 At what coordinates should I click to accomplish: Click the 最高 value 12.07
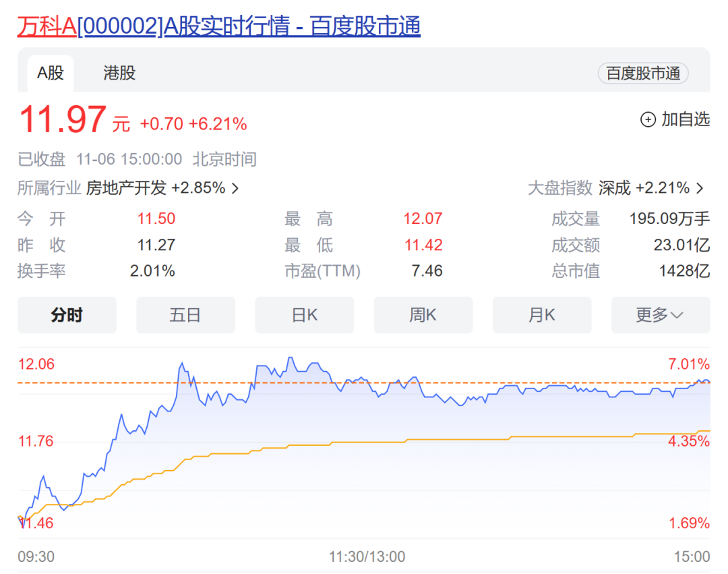click(x=423, y=219)
